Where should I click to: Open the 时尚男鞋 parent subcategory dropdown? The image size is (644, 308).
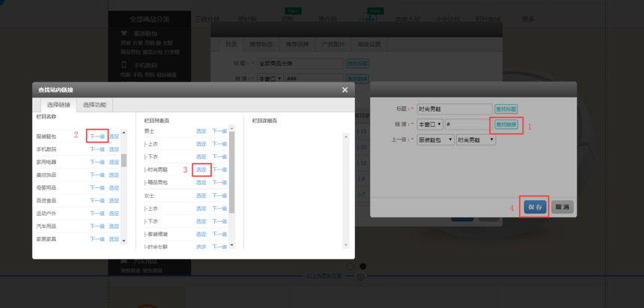476,140
